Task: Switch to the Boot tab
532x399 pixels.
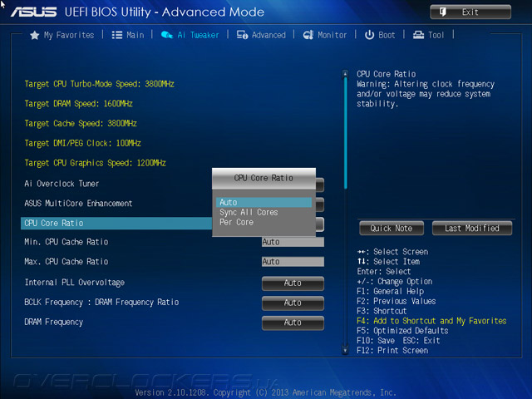Action: 380,35
